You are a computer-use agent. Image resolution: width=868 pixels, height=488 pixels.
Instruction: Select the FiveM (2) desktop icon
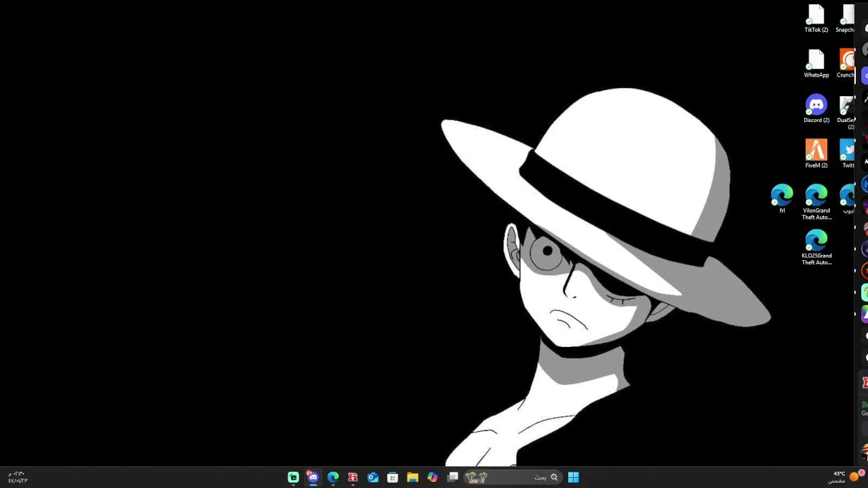[816, 155]
